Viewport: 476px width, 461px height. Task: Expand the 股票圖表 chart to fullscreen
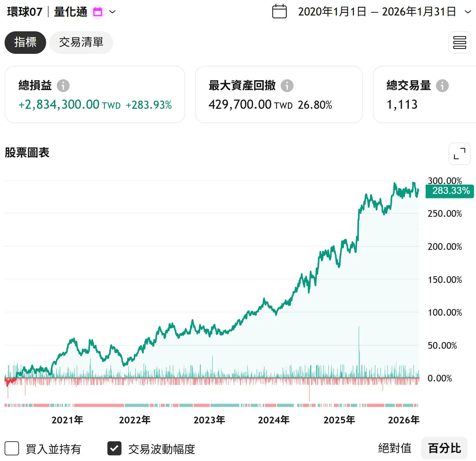click(x=459, y=154)
